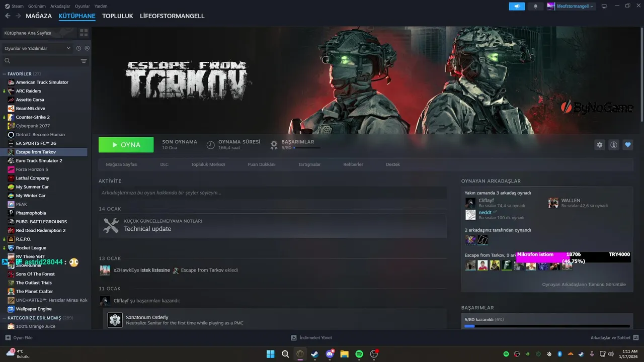This screenshot has height=362, width=644.
Task: Open the Oyunlar menu
Action: point(83,6)
